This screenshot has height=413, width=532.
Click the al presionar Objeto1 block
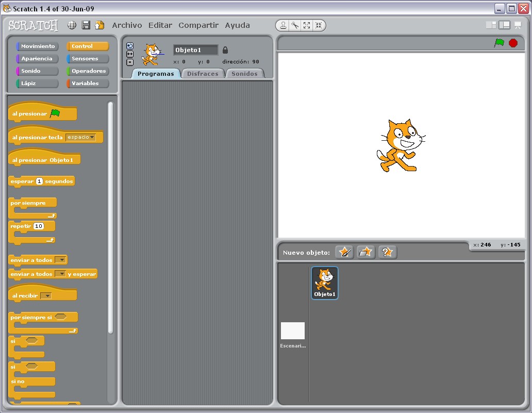tap(44, 158)
